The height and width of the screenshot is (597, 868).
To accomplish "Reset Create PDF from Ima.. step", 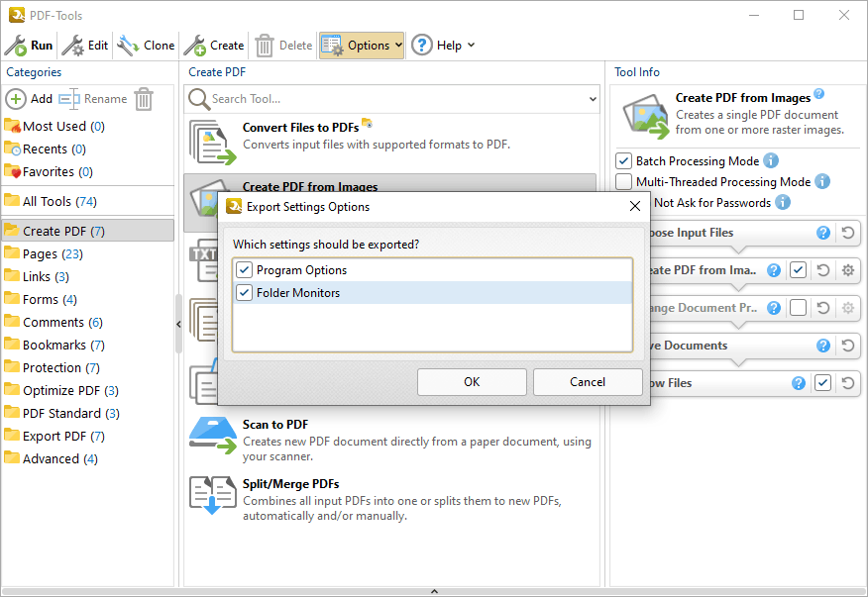I will 823,270.
